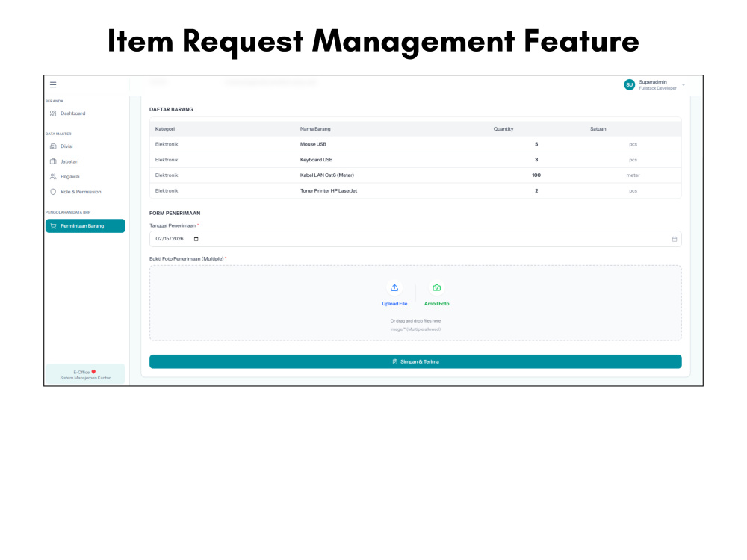Click the clipboard icon in Simpan & Terima
This screenshot has height=560, width=747.
click(394, 362)
